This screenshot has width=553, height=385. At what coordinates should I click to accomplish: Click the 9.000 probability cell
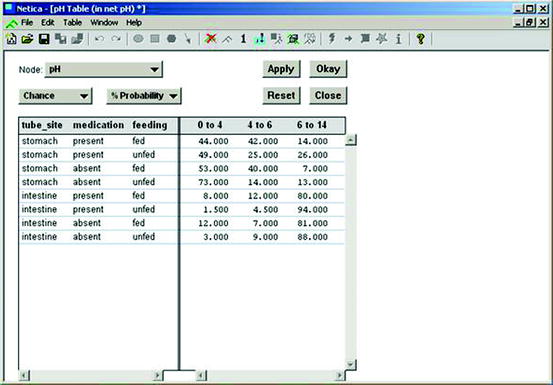(266, 237)
